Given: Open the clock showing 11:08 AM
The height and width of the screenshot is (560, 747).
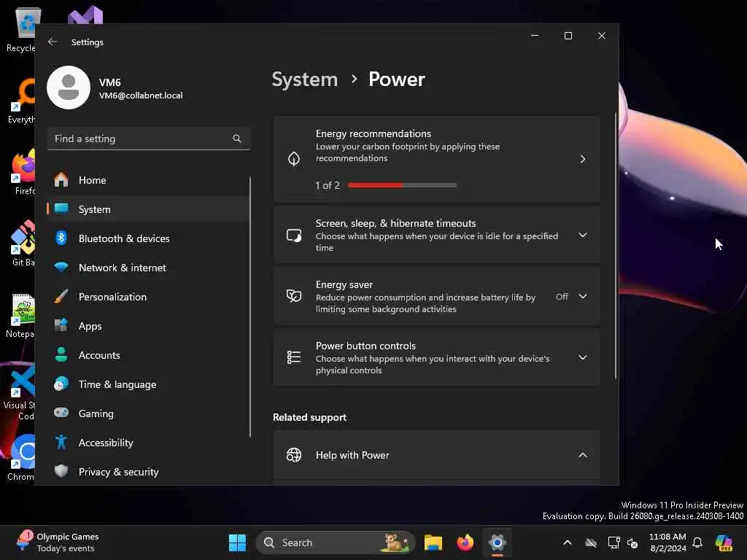Looking at the screenshot, I should [x=668, y=542].
